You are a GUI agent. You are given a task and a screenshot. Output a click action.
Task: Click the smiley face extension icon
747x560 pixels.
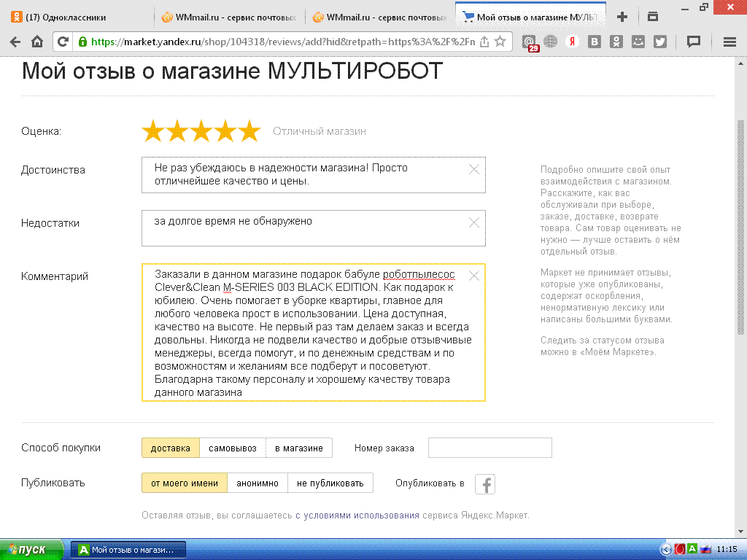[638, 42]
